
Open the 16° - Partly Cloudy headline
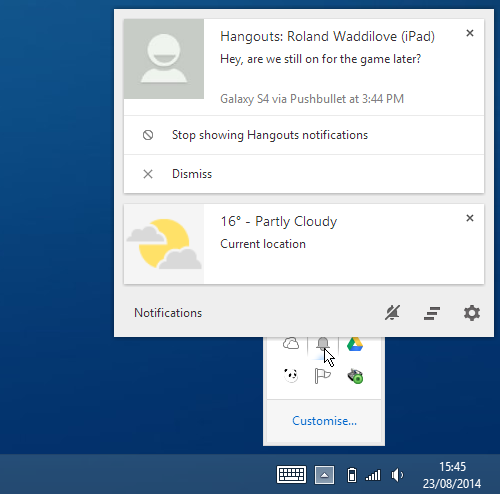[x=279, y=222]
